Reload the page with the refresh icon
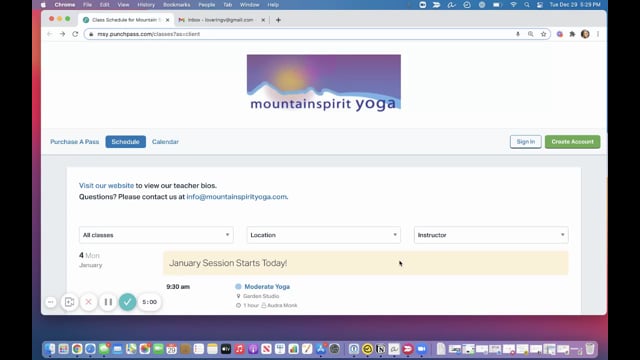This screenshot has height=360, width=640. click(75, 34)
